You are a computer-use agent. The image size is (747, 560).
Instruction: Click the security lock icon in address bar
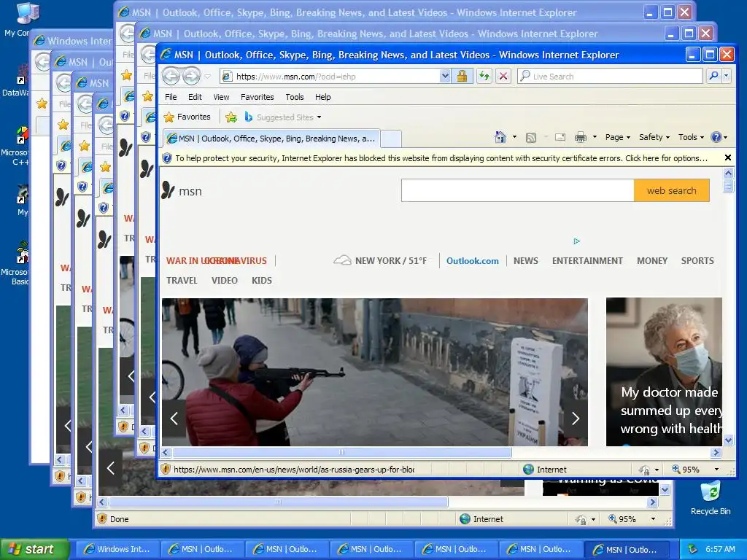pos(462,76)
